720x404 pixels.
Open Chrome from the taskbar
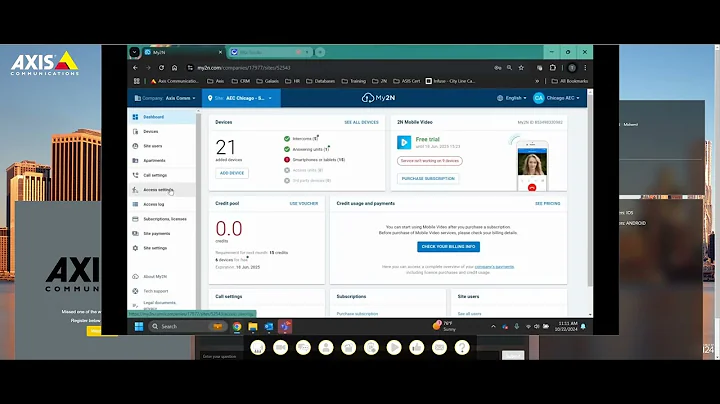pos(237,326)
